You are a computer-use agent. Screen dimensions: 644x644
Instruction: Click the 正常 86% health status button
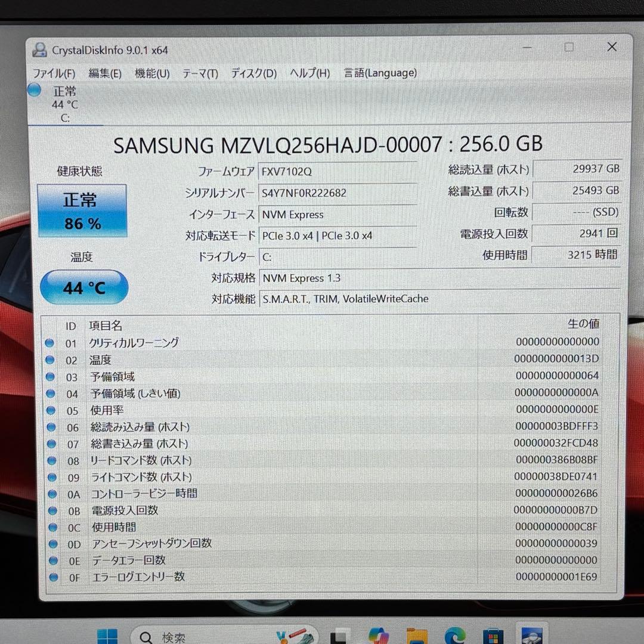[82, 212]
